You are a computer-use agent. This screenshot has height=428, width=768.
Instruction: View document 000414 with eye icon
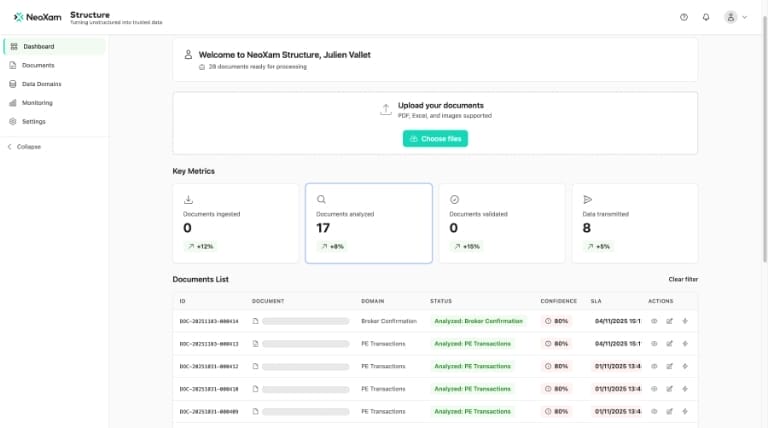click(x=654, y=321)
